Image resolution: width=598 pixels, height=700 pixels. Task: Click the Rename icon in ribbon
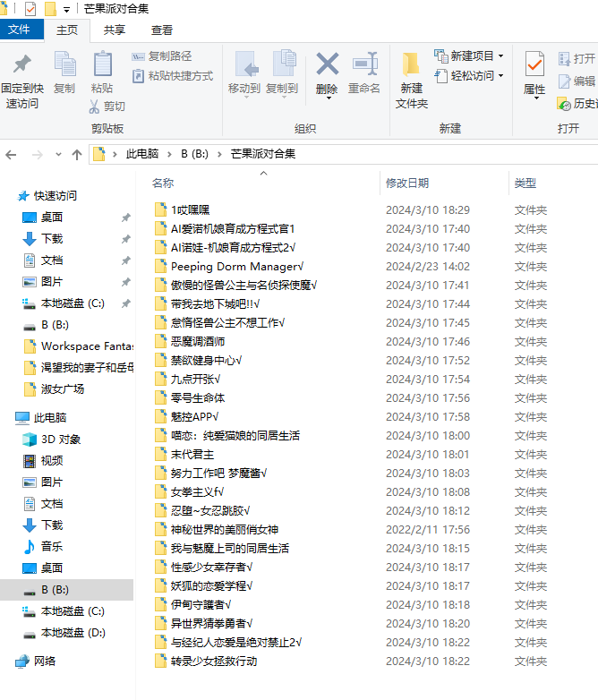click(x=364, y=66)
